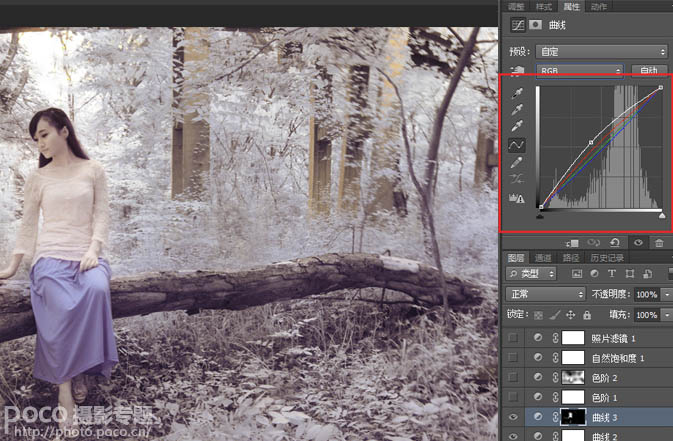Switch to the 图层 tab
Image resolution: width=673 pixels, height=441 pixels.
(516, 258)
